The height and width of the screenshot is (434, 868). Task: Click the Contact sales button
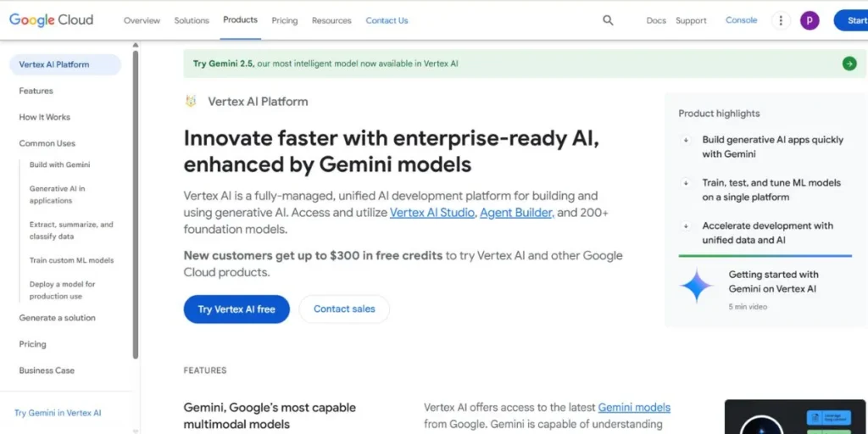[x=344, y=309]
